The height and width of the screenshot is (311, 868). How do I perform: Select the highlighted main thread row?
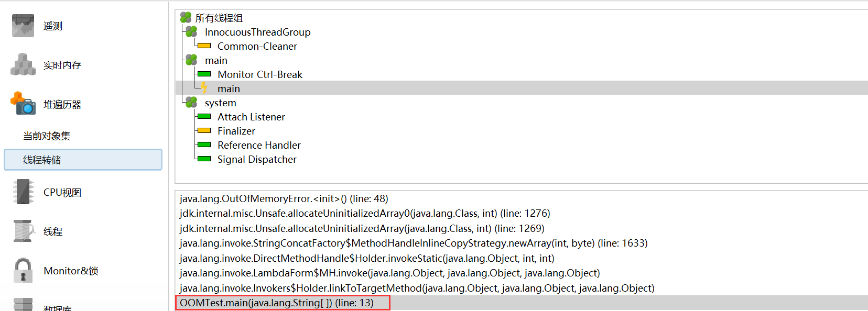tap(522, 88)
